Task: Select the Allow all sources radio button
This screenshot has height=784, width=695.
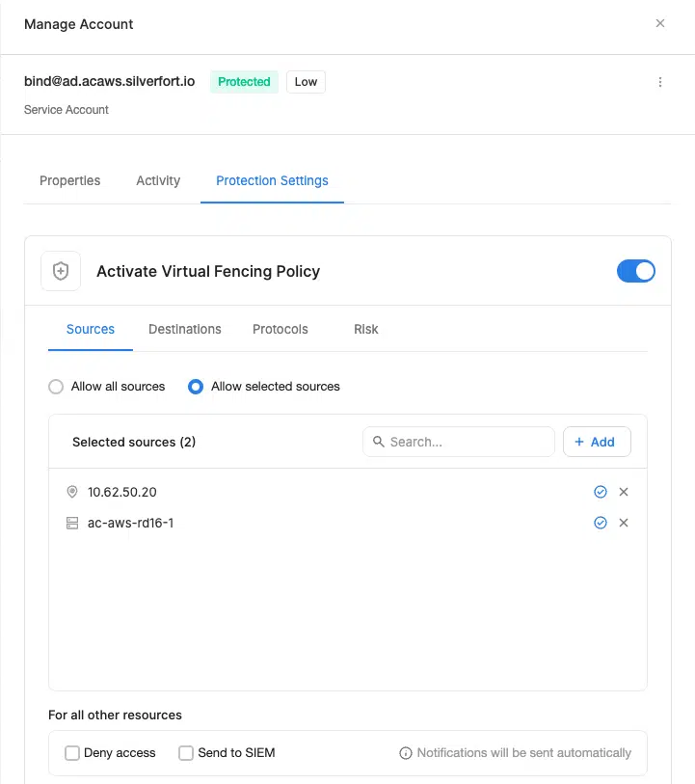Action: pyautogui.click(x=57, y=387)
